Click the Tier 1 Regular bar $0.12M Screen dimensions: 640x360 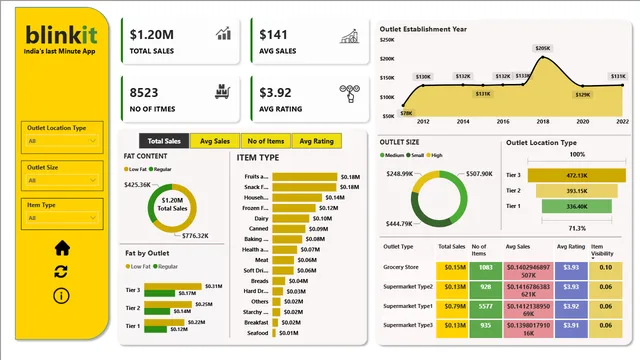pyautogui.click(x=156, y=329)
